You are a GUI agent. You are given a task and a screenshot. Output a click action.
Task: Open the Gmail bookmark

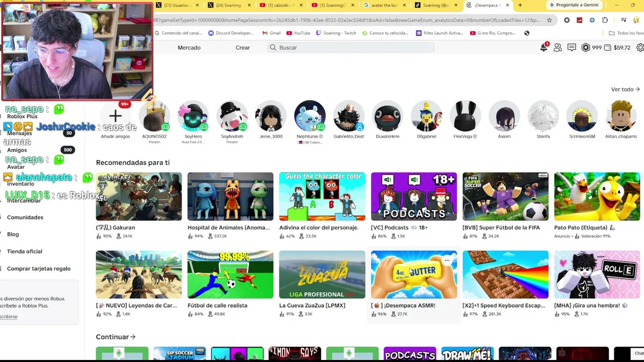(271, 33)
